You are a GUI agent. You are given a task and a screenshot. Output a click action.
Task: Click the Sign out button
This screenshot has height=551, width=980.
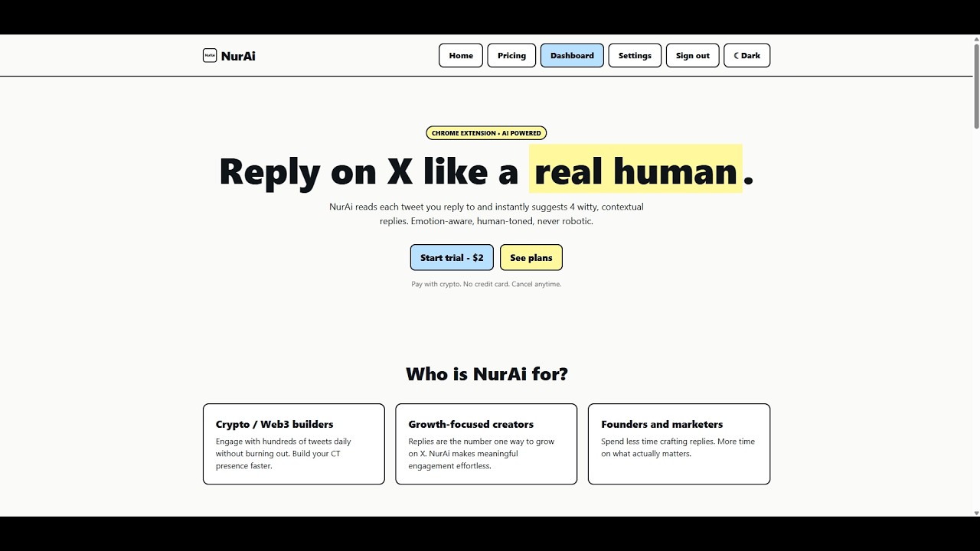click(x=693, y=55)
